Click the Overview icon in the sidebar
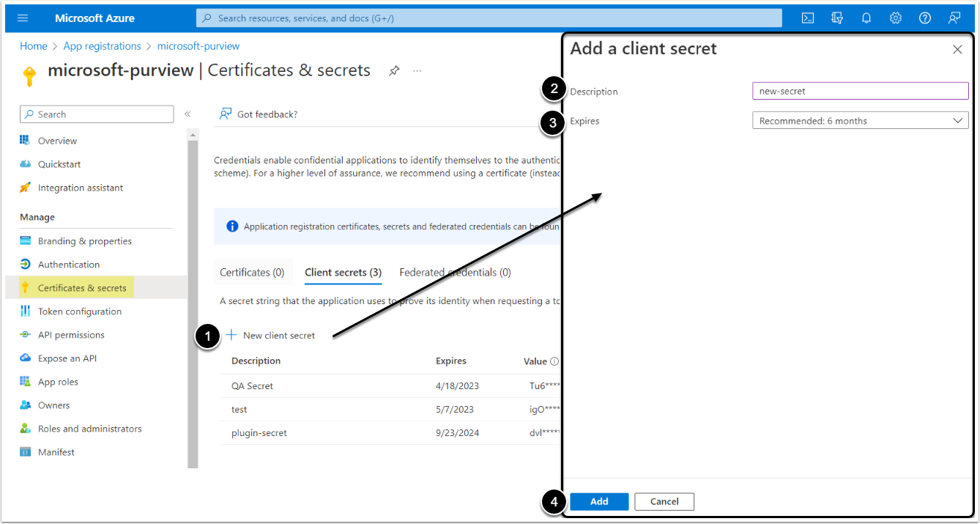 (x=25, y=141)
